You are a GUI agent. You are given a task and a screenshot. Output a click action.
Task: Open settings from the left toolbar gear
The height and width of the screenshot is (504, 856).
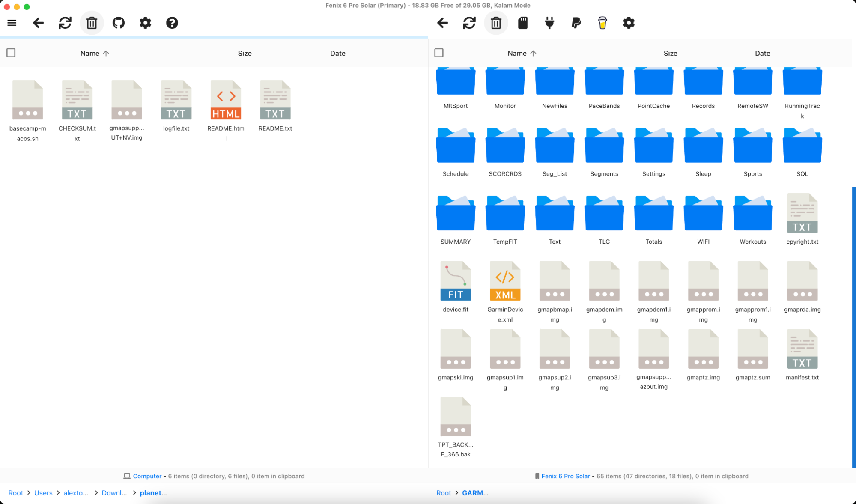coord(145,23)
